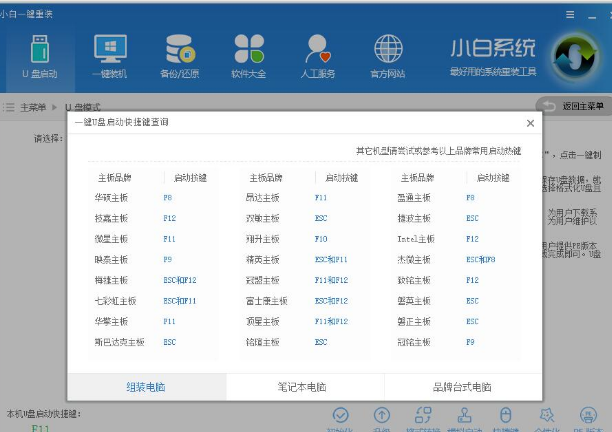The image size is (612, 432).
Task: Click ESC hotkey for 斯巴达克主板
Action: point(169,342)
